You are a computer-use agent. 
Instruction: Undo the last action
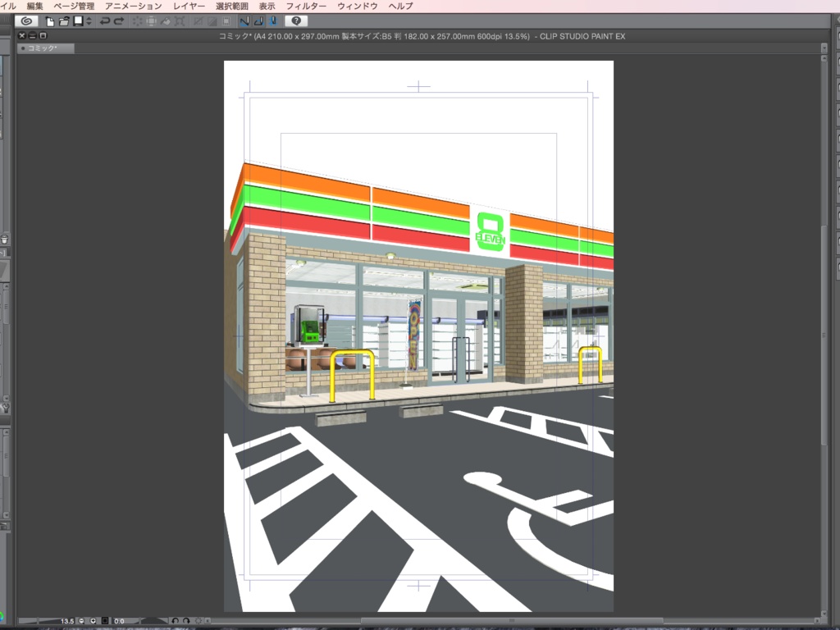coord(104,21)
